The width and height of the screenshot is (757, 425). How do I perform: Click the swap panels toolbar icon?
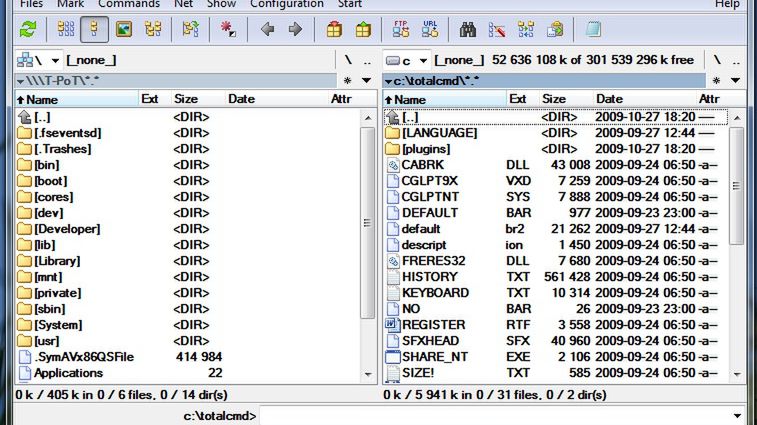[x=191, y=30]
